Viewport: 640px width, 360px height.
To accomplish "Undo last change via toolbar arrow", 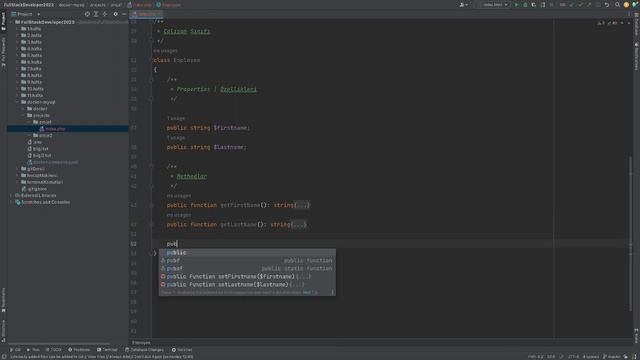I will (x=607, y=5).
